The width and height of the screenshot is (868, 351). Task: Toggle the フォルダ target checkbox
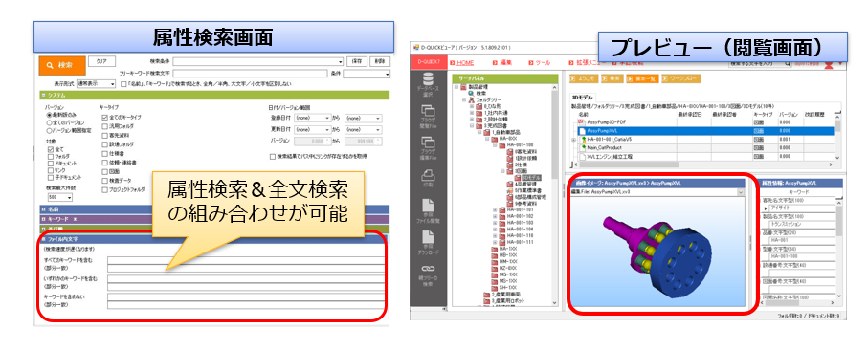(51, 157)
